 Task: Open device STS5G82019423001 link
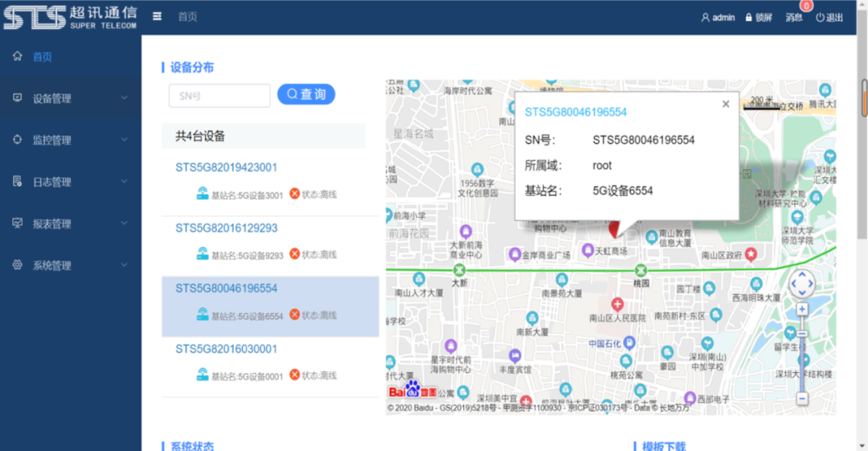coord(227,167)
